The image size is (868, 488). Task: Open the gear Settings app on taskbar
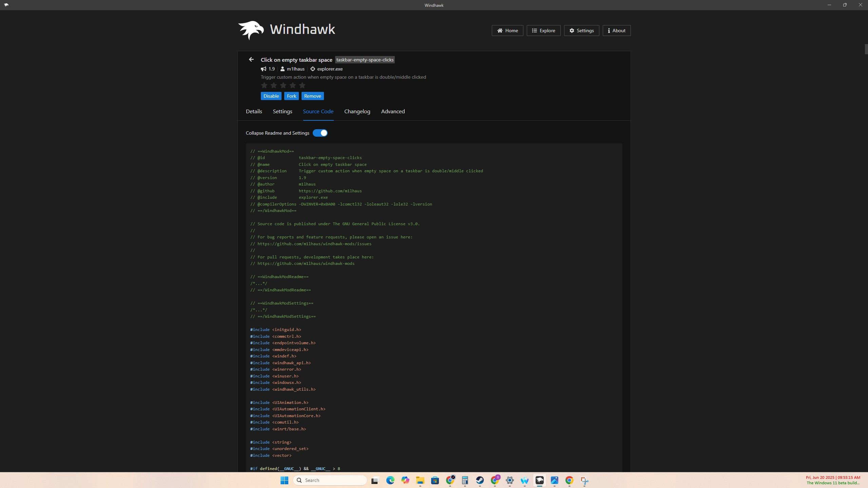tap(509, 480)
